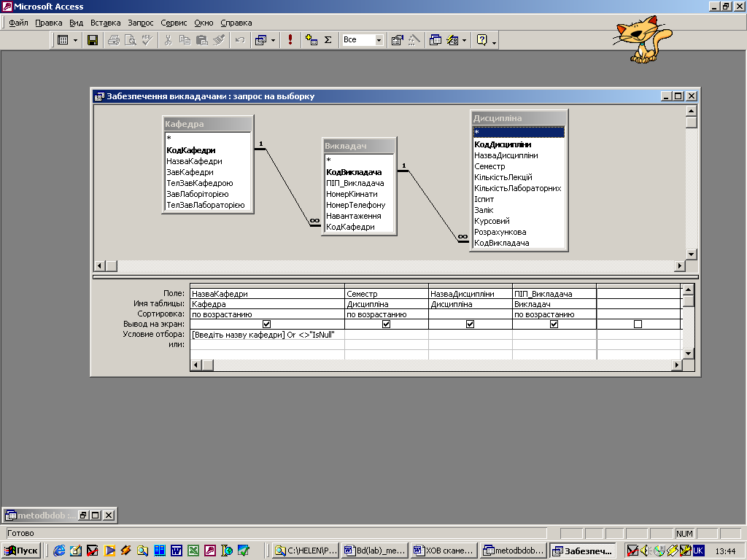The width and height of the screenshot is (747, 560).
Task: Open query Properties icon
Action: click(398, 40)
